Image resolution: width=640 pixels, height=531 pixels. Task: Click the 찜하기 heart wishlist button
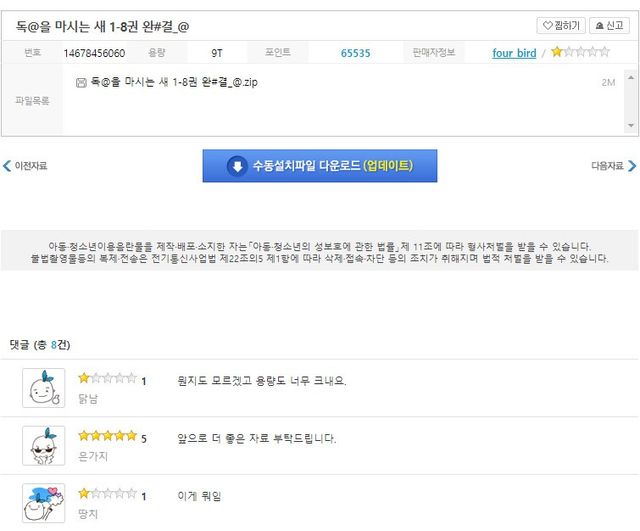coord(560,26)
